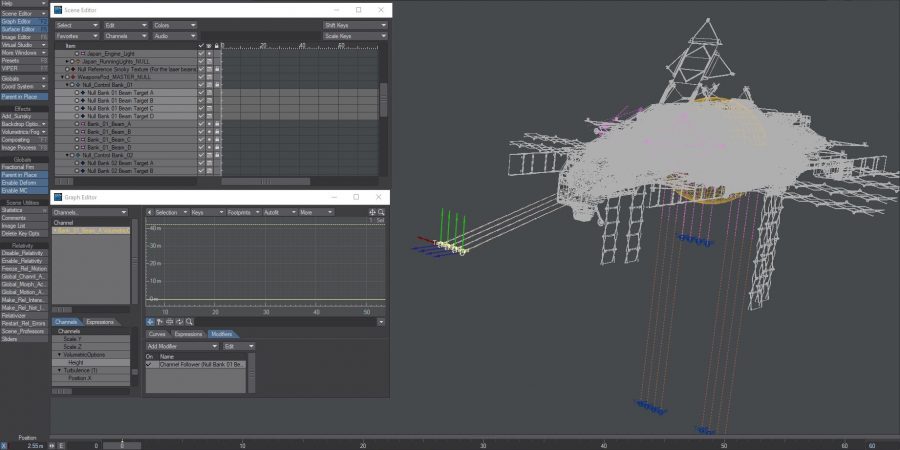This screenshot has height=450, width=900.
Task: Select the move tool in Graph Editor toolbar
Action: (x=150, y=322)
